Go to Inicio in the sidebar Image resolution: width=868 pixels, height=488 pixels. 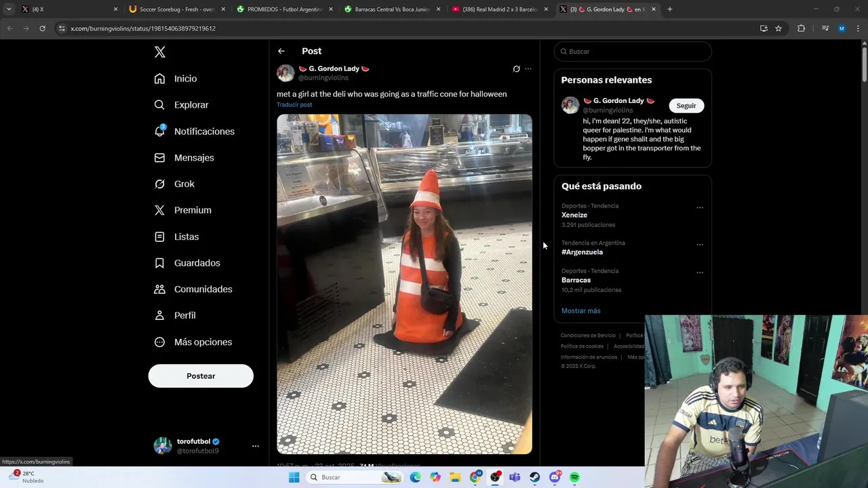[176, 79]
